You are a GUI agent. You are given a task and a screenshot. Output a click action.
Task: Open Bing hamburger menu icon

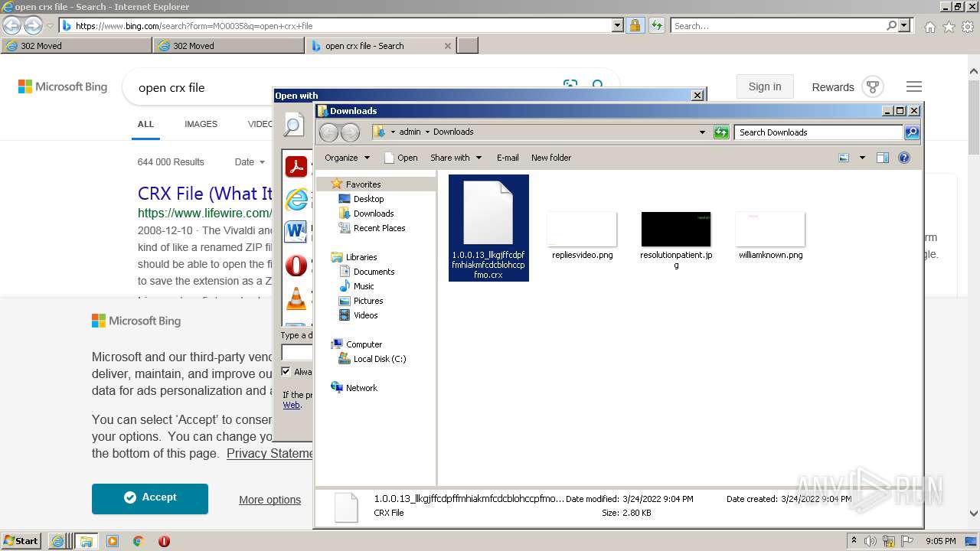click(914, 86)
